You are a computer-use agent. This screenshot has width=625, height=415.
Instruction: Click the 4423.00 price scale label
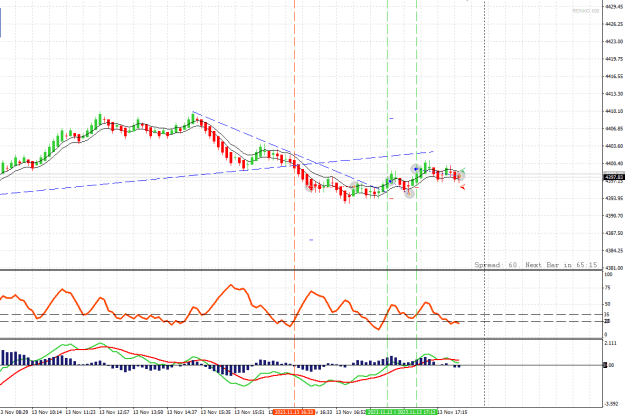point(614,41)
